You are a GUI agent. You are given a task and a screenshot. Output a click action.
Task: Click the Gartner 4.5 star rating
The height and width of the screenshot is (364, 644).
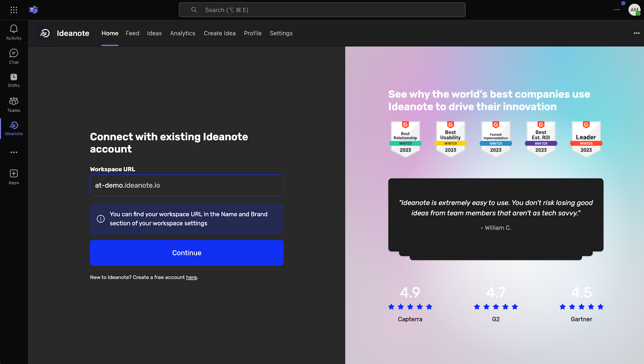[581, 307]
